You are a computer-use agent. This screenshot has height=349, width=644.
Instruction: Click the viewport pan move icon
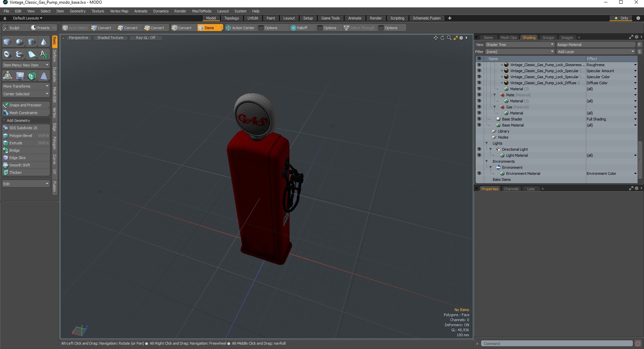tap(436, 38)
